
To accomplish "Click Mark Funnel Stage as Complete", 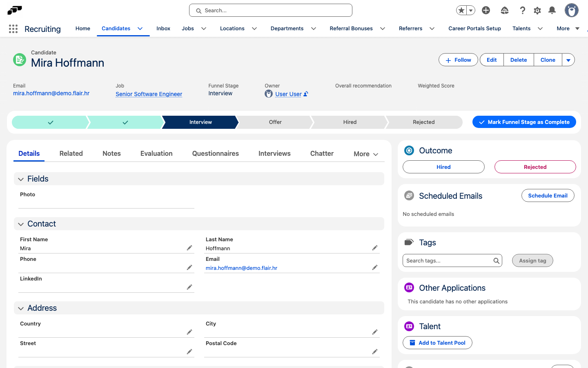I will tap(524, 122).
